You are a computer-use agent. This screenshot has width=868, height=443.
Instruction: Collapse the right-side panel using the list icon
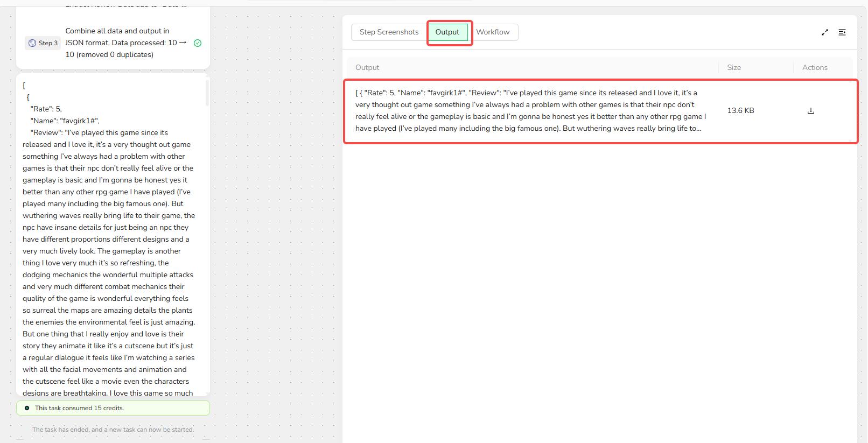pyautogui.click(x=842, y=32)
